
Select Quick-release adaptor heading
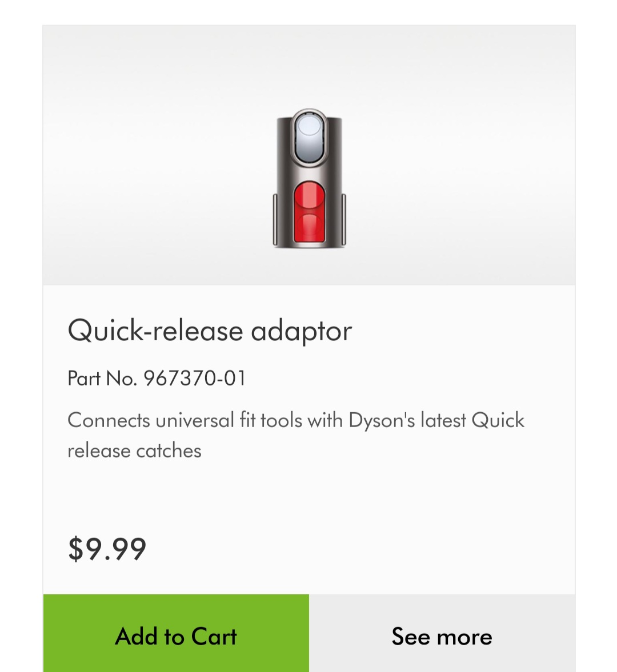pos(210,330)
